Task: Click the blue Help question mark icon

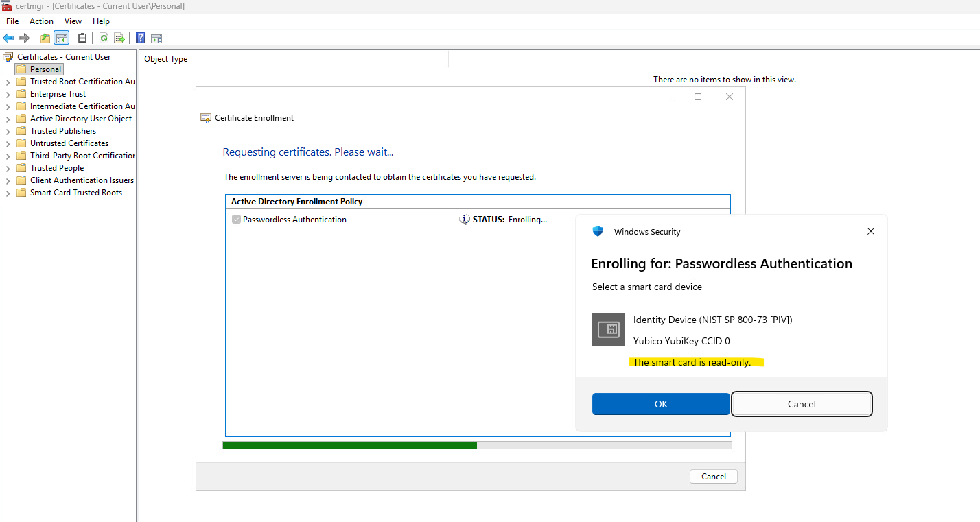Action: pos(140,38)
